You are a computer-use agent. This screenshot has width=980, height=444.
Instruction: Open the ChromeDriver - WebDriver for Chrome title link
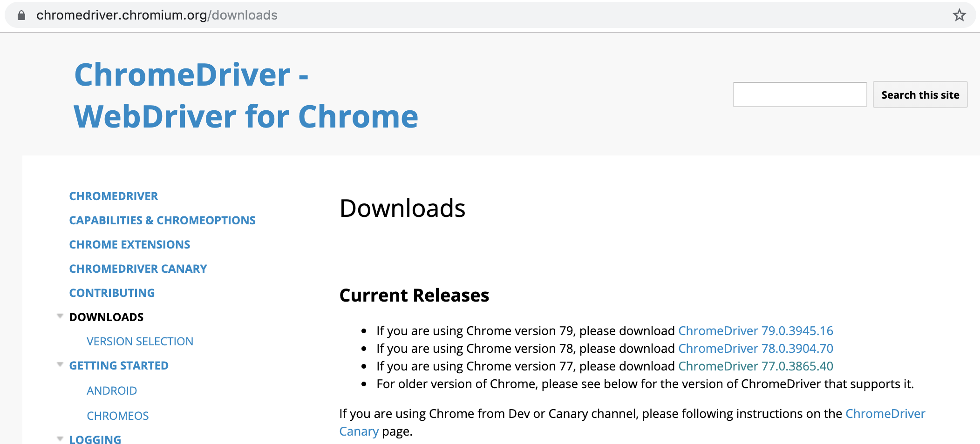(x=246, y=95)
